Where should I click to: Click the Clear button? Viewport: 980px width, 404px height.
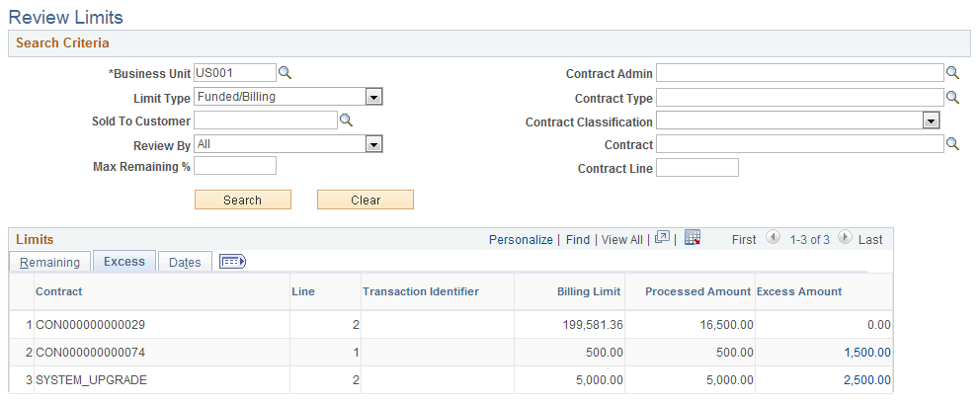pos(366,200)
